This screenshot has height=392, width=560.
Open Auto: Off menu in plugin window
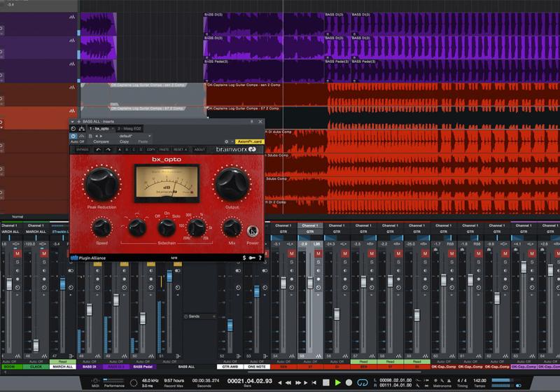[77, 141]
